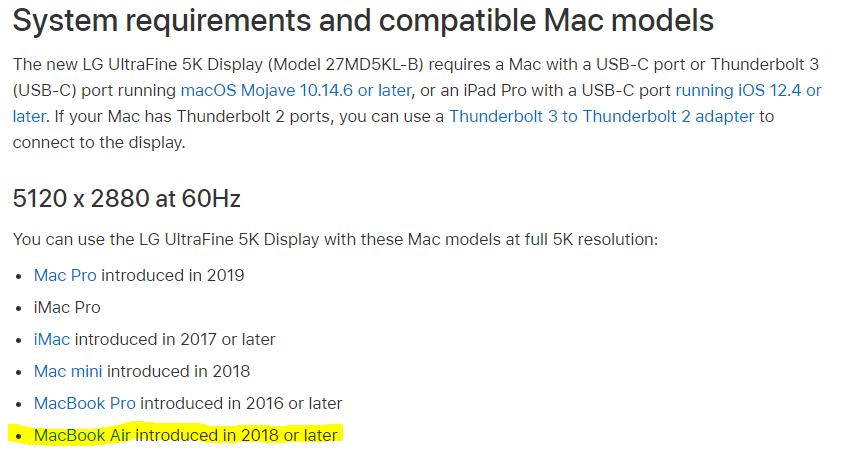The image size is (847, 459).
Task: Click the sentence about full 5K resolution
Action: coord(335,240)
